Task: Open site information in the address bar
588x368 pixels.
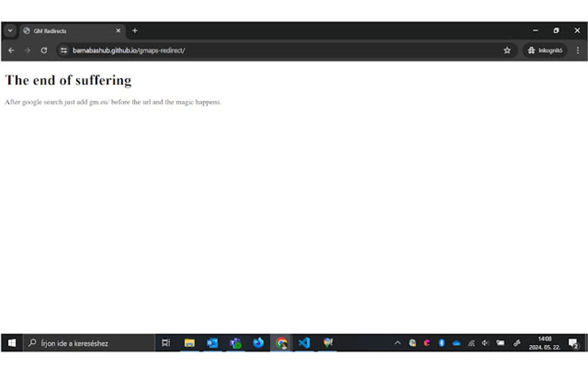Action: (62, 50)
